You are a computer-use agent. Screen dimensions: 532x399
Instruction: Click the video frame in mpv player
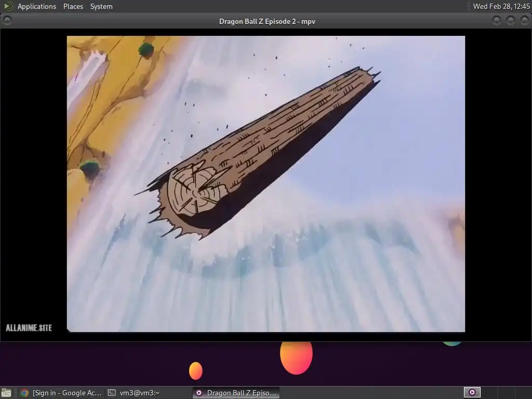pos(266,184)
